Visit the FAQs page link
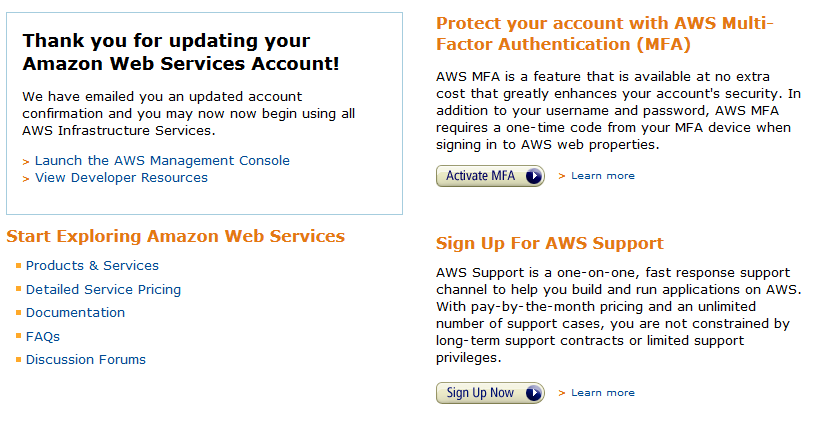This screenshot has height=430, width=830. click(x=43, y=337)
